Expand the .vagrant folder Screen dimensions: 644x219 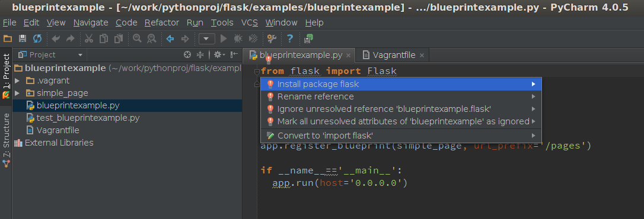(x=17, y=80)
